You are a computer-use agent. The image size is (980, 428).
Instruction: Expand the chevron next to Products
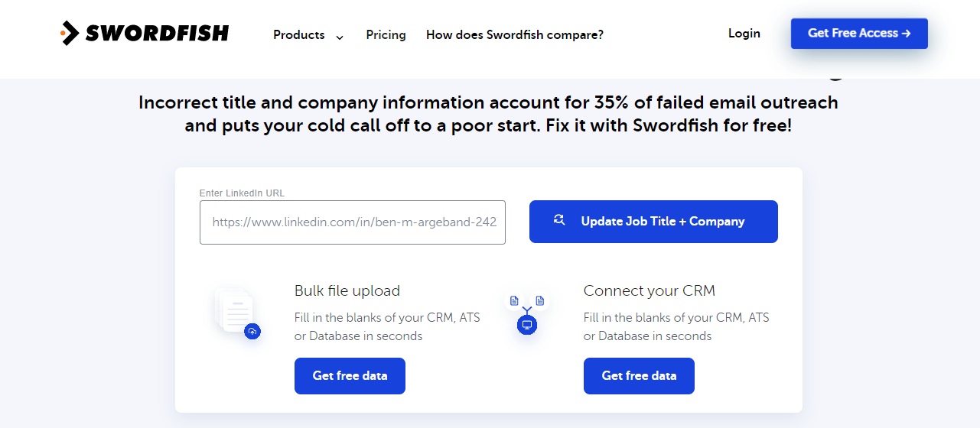coord(340,37)
